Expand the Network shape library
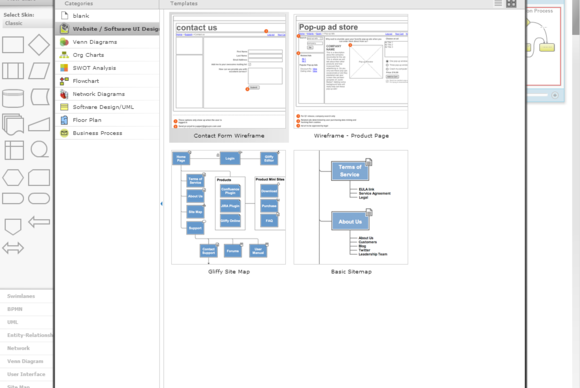Viewport: 580px width, 388px height. click(x=27, y=348)
